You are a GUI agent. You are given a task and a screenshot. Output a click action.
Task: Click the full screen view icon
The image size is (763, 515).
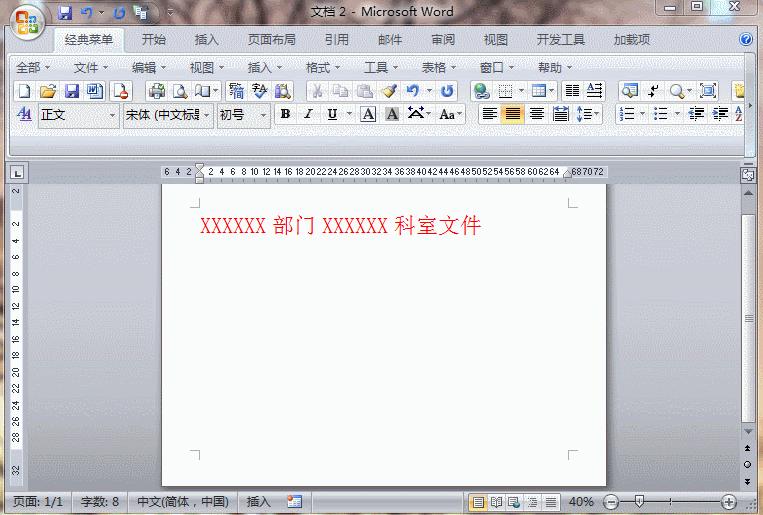pos(708,91)
